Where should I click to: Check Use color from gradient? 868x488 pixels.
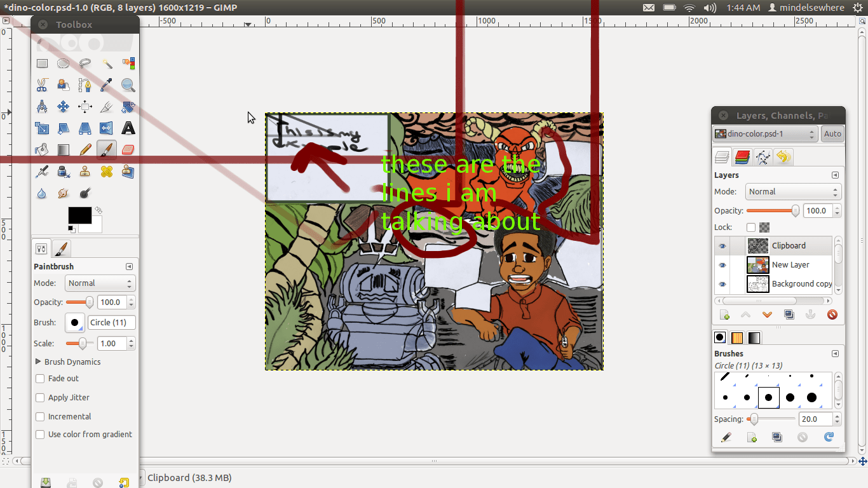click(x=40, y=435)
